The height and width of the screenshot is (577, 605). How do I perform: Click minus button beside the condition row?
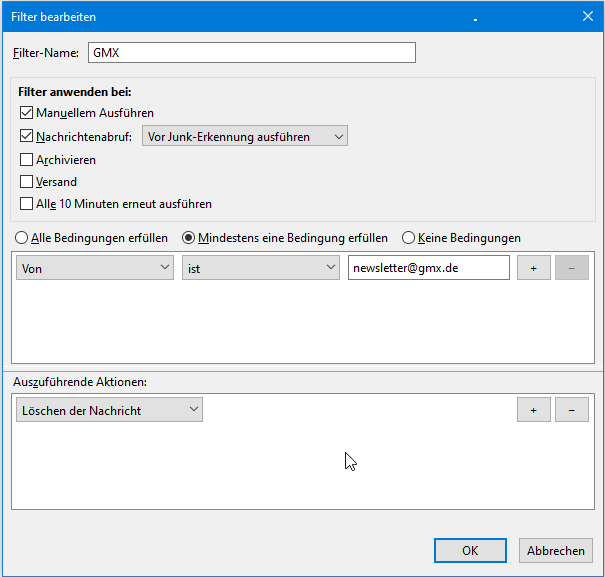571,268
